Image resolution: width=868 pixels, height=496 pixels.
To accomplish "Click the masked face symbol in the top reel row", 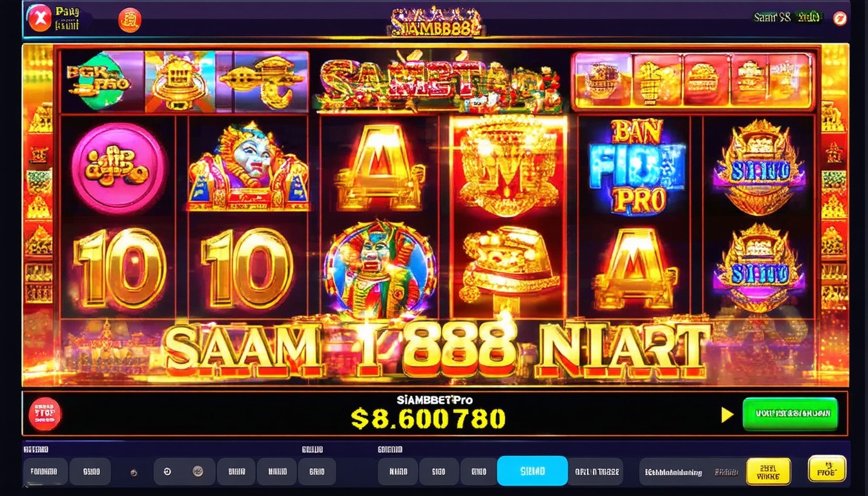I will coord(248,166).
